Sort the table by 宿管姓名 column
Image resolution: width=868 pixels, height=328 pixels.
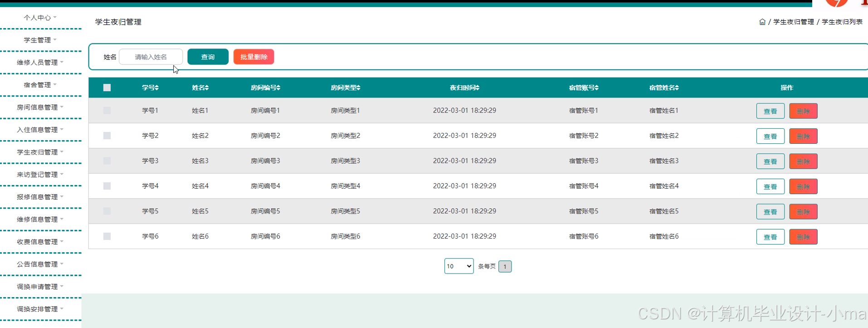(664, 88)
